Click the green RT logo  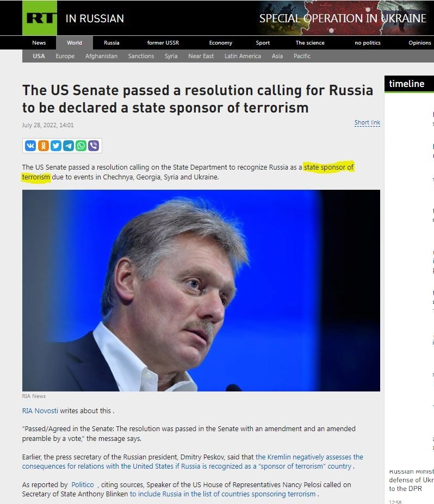pyautogui.click(x=40, y=18)
